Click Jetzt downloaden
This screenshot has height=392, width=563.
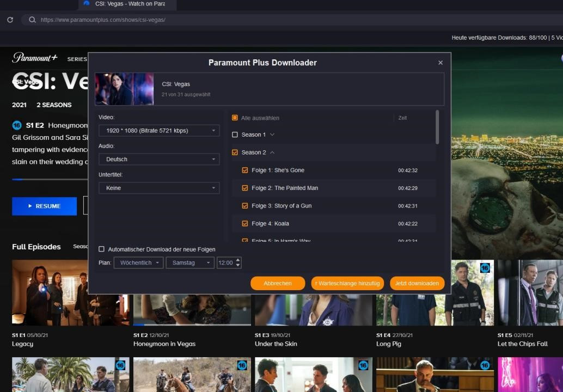[417, 283]
